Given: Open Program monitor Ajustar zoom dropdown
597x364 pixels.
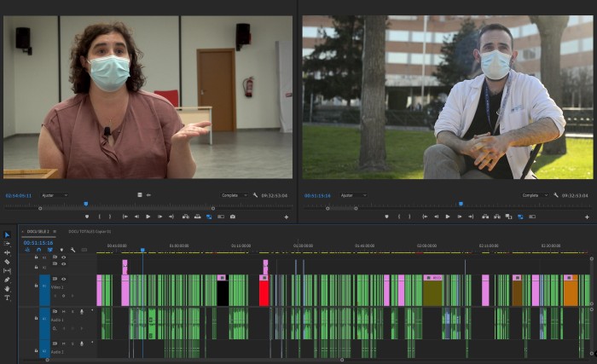Looking at the screenshot, I should coord(353,195).
